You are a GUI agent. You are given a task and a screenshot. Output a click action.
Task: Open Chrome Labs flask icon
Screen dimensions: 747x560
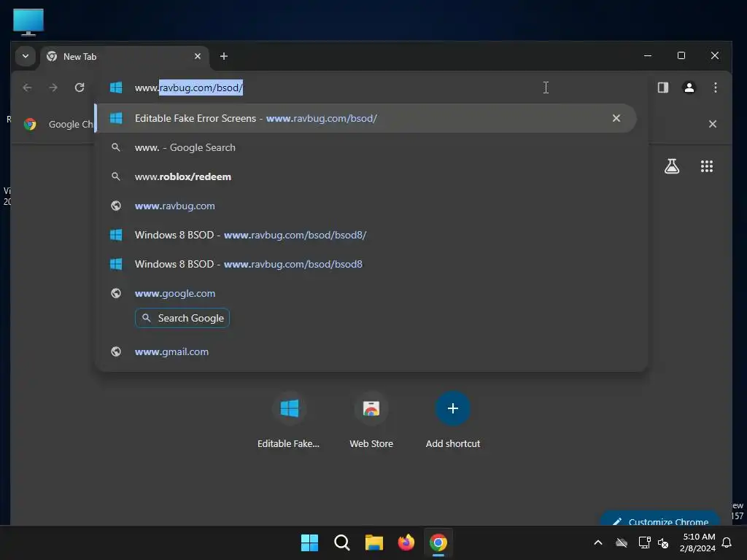coord(672,166)
